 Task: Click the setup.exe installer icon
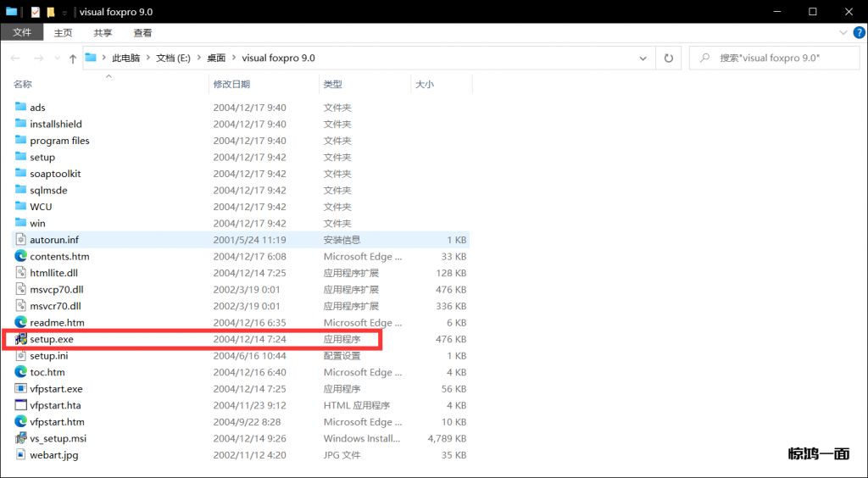point(21,339)
